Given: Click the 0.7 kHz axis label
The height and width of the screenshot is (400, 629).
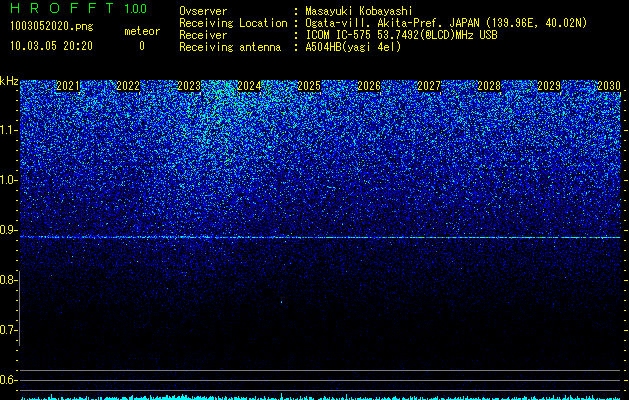Looking at the screenshot, I should click(7, 330).
